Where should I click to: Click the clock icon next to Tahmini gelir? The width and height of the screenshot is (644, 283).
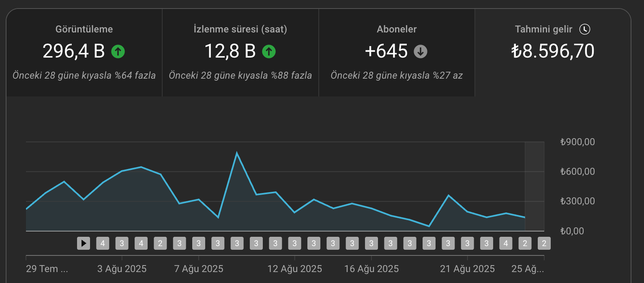pyautogui.click(x=585, y=29)
